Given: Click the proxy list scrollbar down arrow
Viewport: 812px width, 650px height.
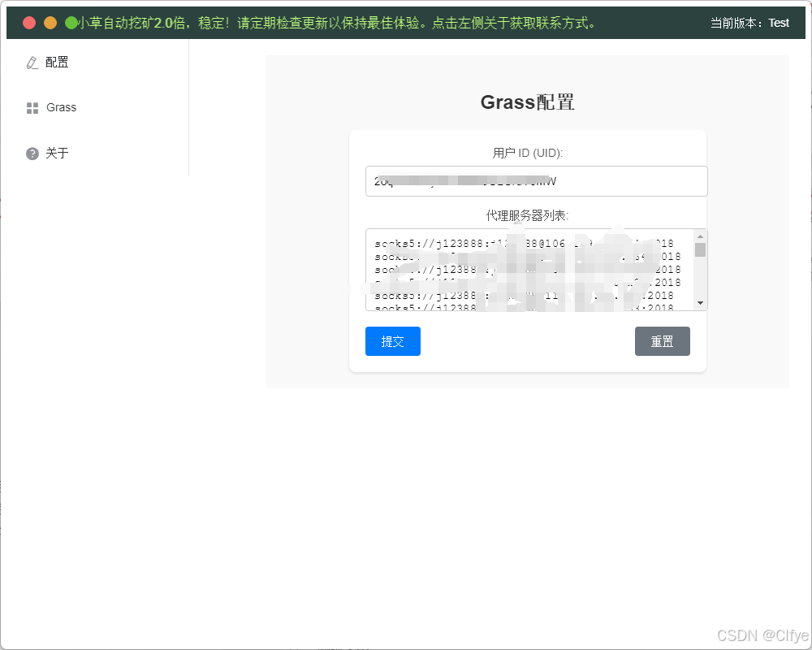Looking at the screenshot, I should coord(700,303).
